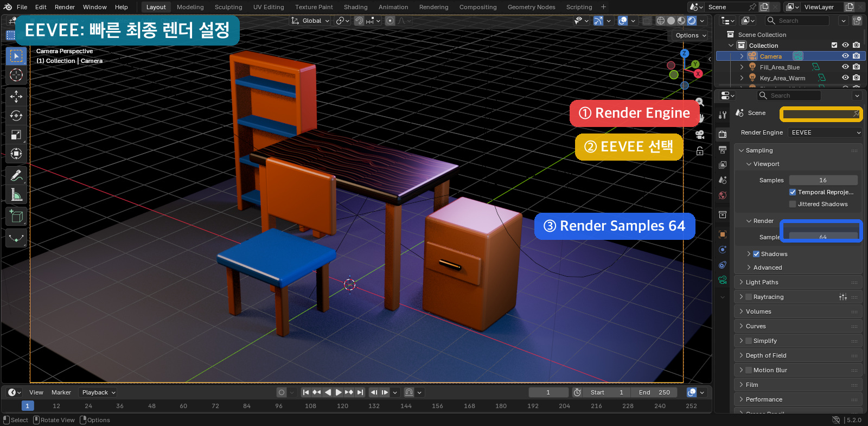Open the Physics properties tab
Image resolution: width=868 pixels, height=426 pixels.
(723, 250)
